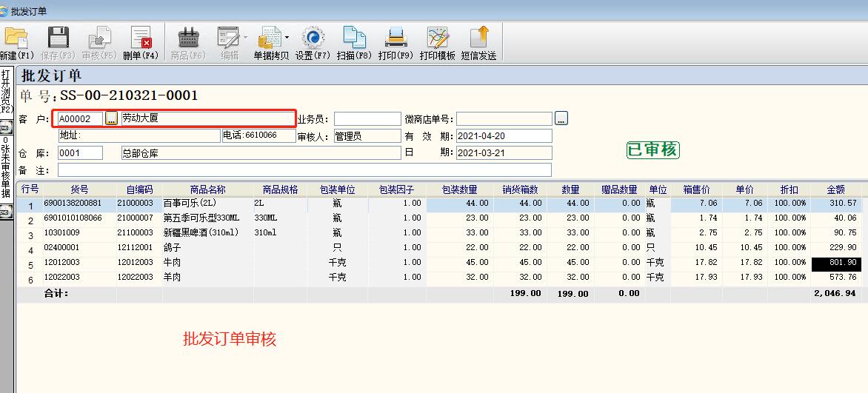Viewport: 868px width, 393px height.
Task: Open the 打开浏览(F2) side tab
Action: [x=6, y=91]
